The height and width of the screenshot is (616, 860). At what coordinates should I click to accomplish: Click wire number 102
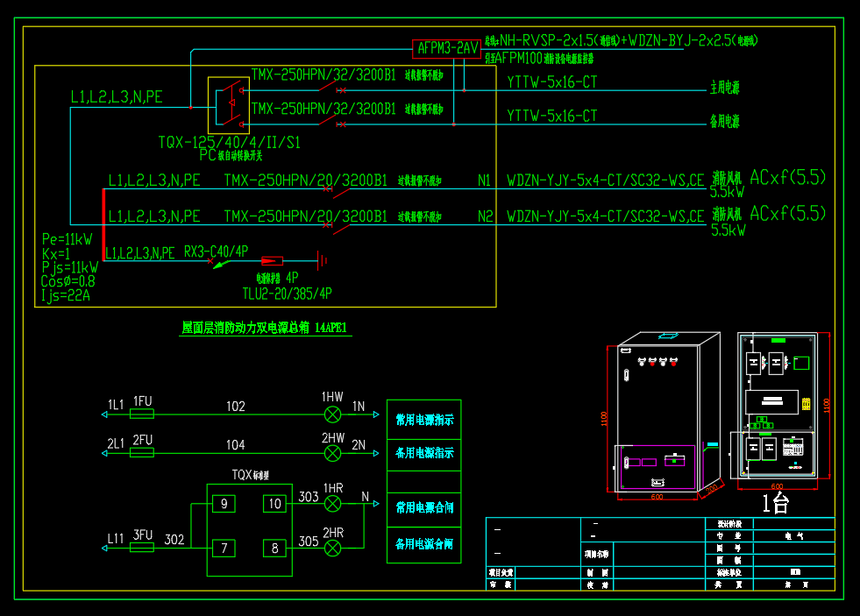[236, 406]
